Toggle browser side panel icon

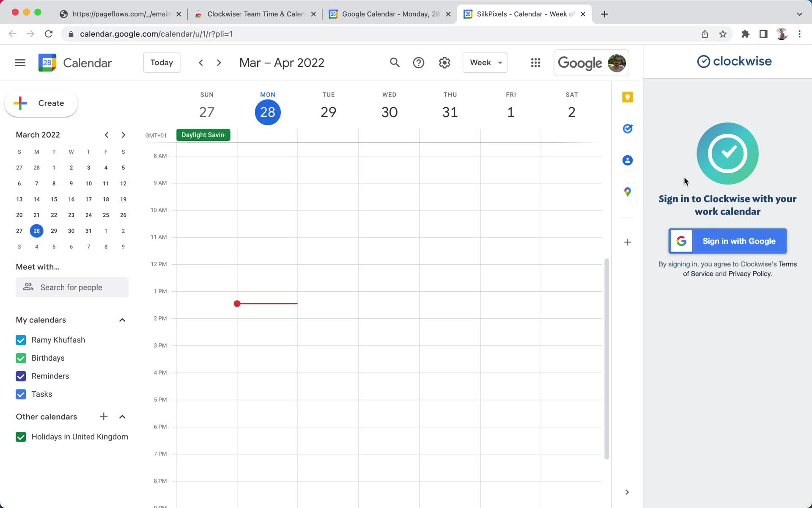tap(763, 34)
